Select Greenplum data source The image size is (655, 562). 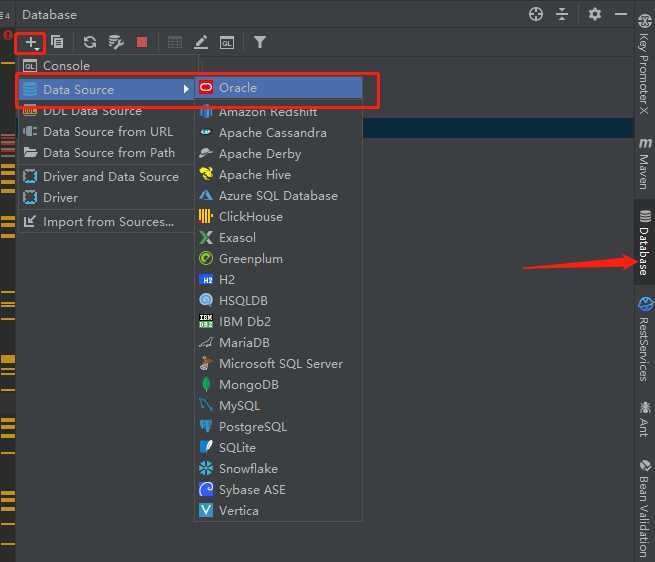(x=279, y=259)
